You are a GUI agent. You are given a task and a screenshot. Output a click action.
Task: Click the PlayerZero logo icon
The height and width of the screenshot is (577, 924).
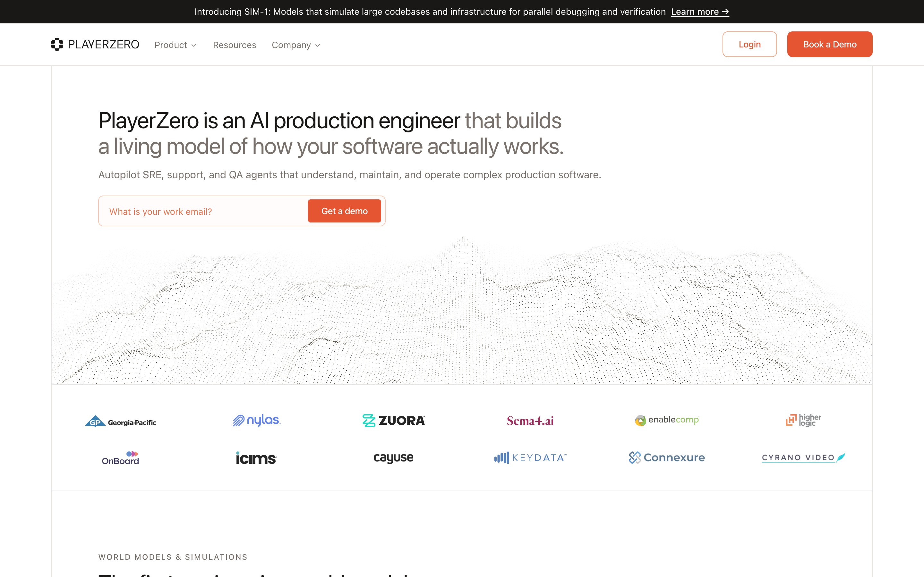pyautogui.click(x=57, y=44)
